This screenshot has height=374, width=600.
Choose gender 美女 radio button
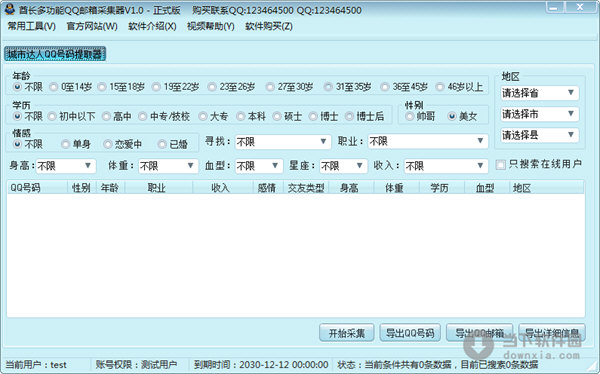click(x=463, y=116)
